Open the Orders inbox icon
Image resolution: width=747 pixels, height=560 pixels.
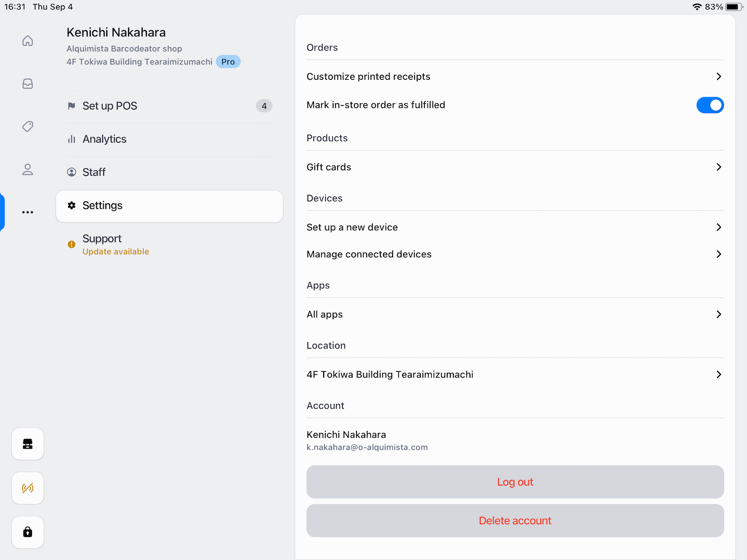(27, 84)
